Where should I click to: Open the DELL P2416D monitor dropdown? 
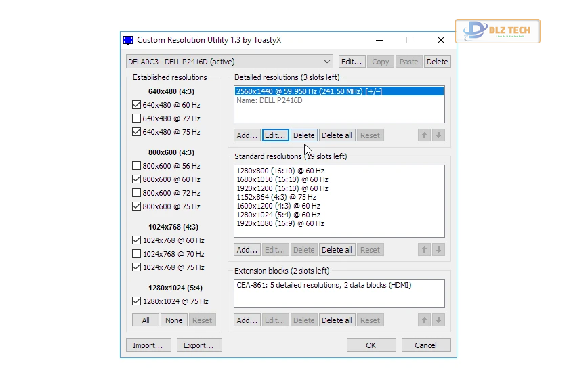(x=230, y=62)
